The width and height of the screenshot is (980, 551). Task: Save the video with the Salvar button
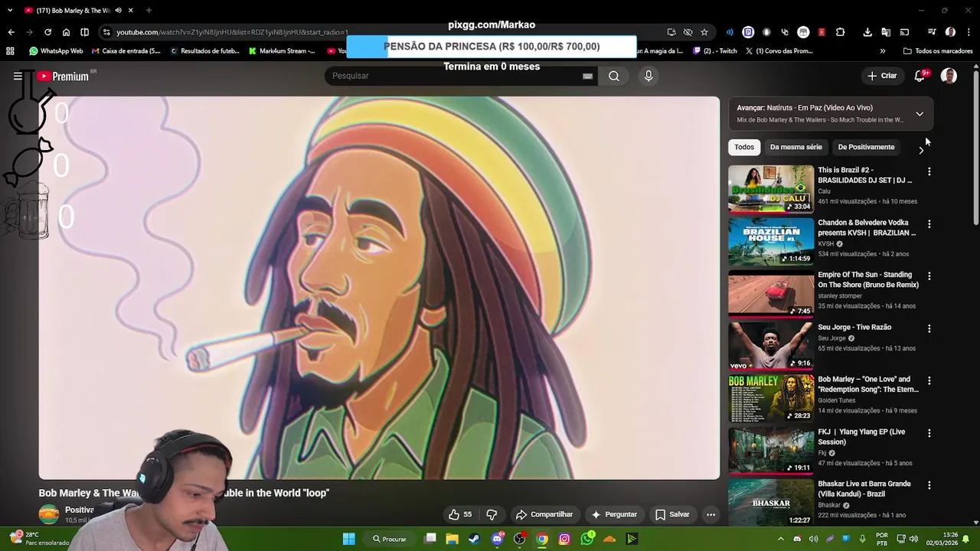coord(673,514)
